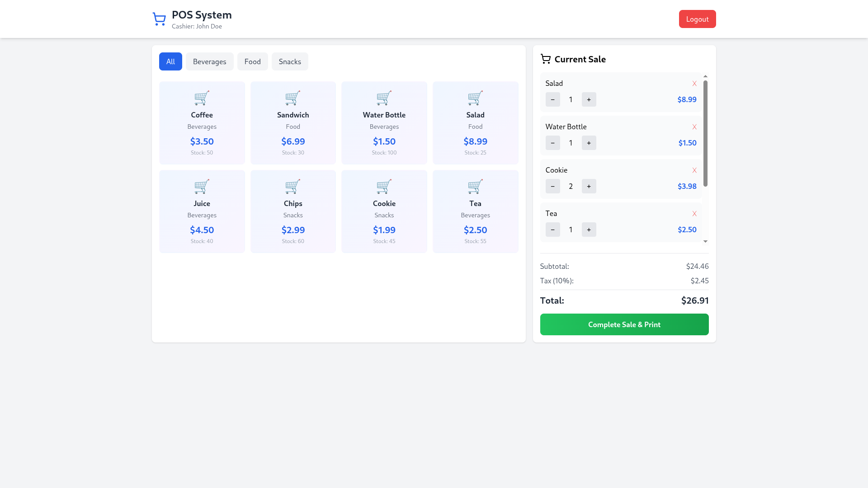Switch to the Snacks category tab
Screen dimensions: 868x488
tap(290, 61)
